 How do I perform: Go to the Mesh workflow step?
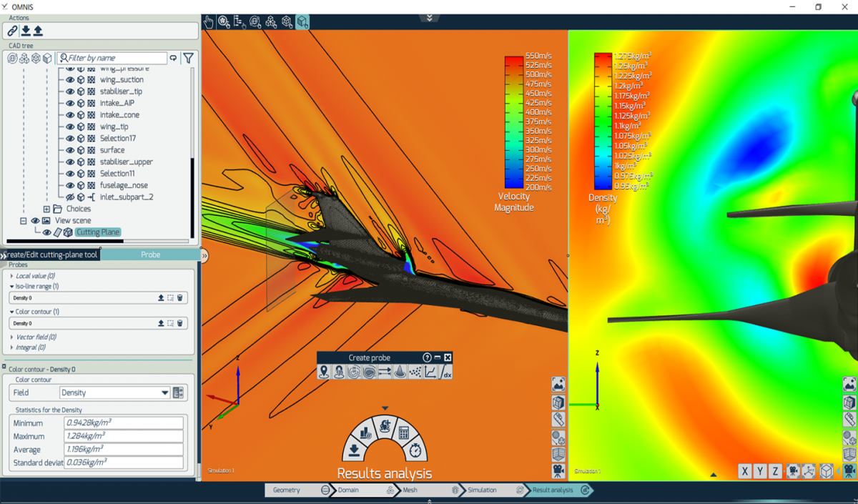pyautogui.click(x=410, y=490)
